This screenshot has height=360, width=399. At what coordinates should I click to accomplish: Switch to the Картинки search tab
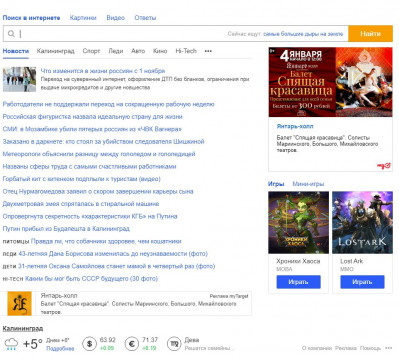pyautogui.click(x=83, y=18)
